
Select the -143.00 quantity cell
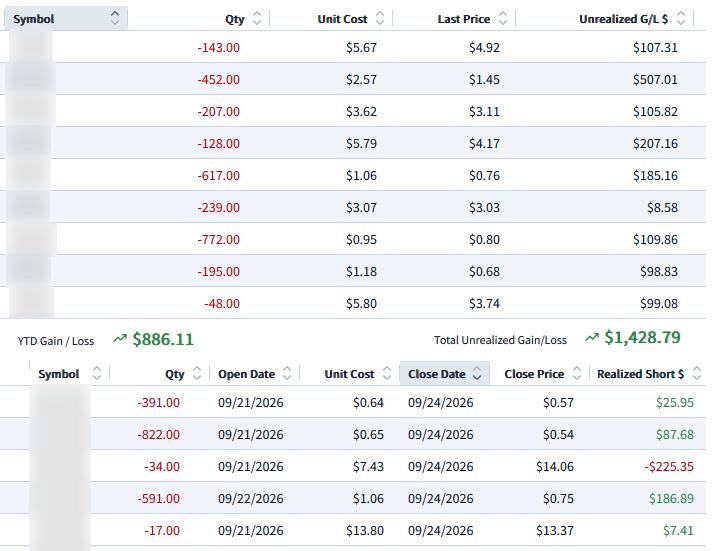(x=218, y=48)
